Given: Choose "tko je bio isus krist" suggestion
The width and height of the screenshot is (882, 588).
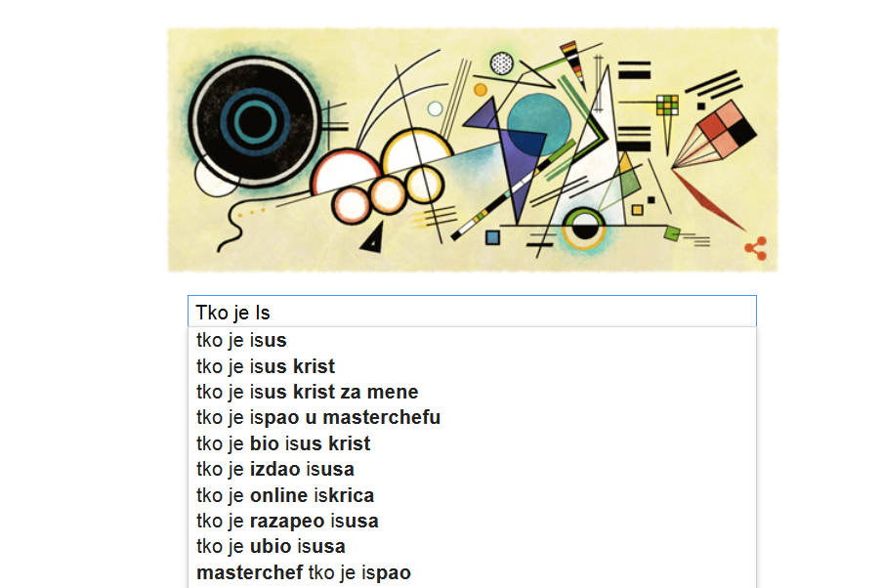Looking at the screenshot, I should pos(283,443).
